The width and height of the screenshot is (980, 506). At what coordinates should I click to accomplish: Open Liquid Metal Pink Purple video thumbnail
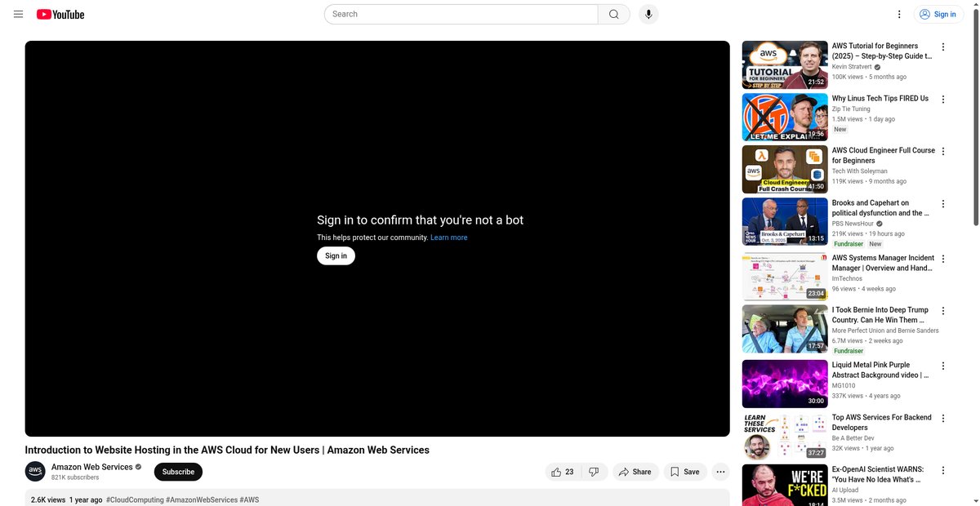pos(785,384)
